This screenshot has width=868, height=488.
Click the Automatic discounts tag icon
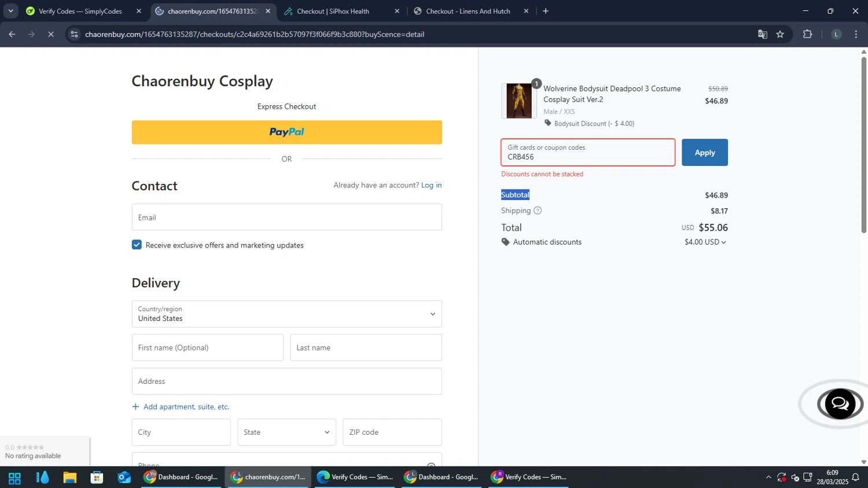505,242
